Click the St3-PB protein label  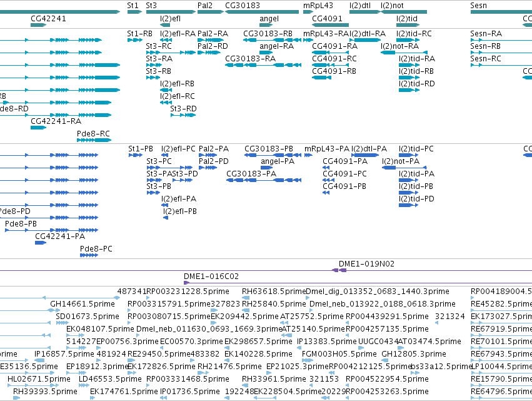pyautogui.click(x=159, y=187)
